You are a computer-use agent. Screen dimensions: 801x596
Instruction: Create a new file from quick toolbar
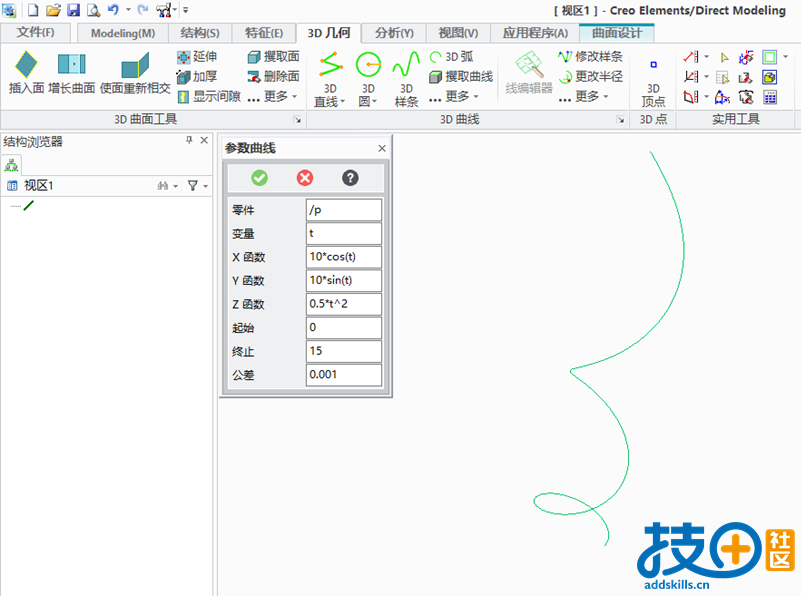point(33,10)
